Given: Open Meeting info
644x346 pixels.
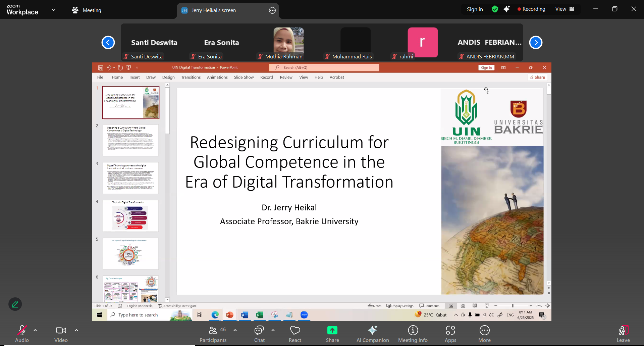Looking at the screenshot, I should [413, 334].
